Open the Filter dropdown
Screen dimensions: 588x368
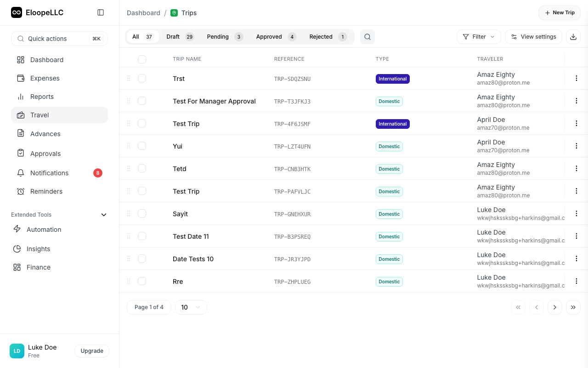point(479,36)
